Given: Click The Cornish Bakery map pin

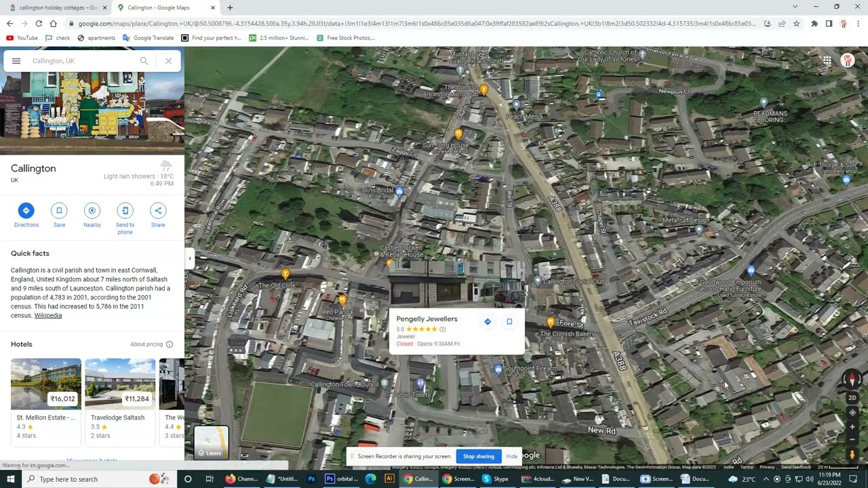Looking at the screenshot, I should point(551,323).
